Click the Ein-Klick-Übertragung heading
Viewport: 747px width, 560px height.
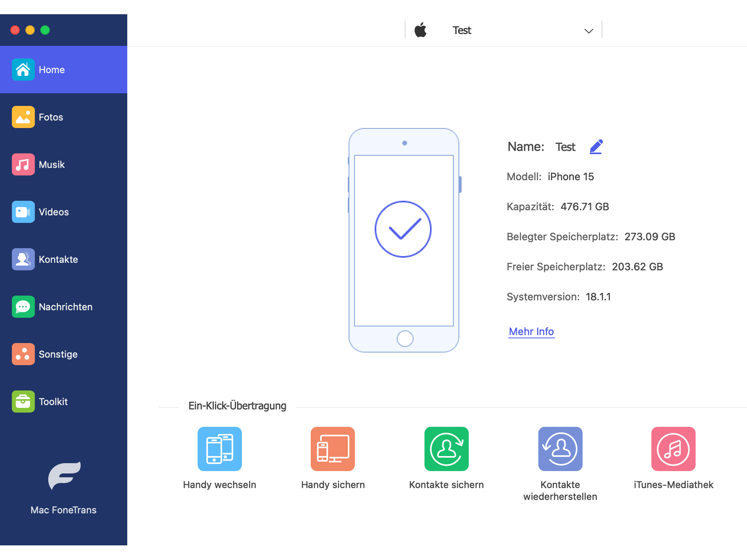pyautogui.click(x=237, y=406)
